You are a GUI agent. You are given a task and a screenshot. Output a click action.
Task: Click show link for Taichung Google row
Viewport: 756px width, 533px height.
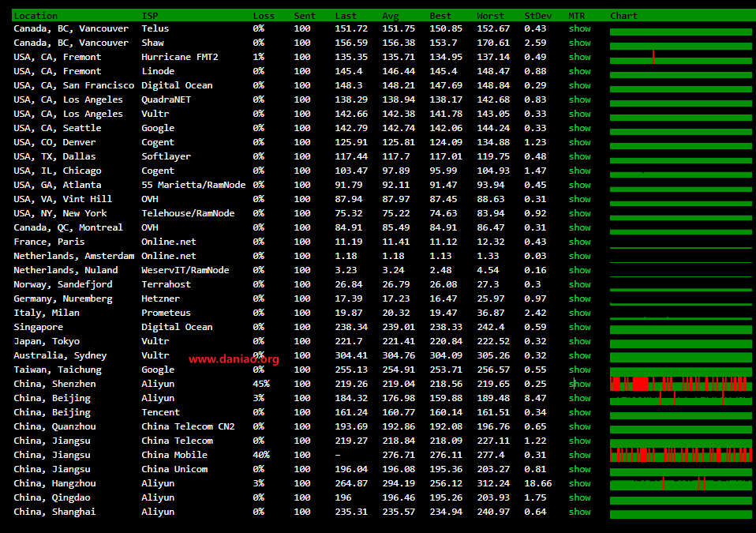click(579, 370)
